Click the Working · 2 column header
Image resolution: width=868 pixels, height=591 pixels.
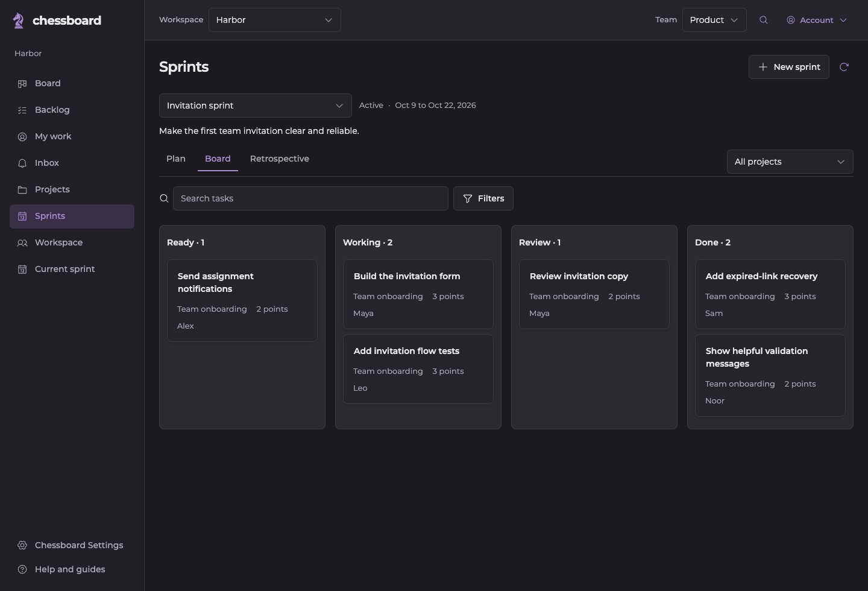click(x=368, y=242)
